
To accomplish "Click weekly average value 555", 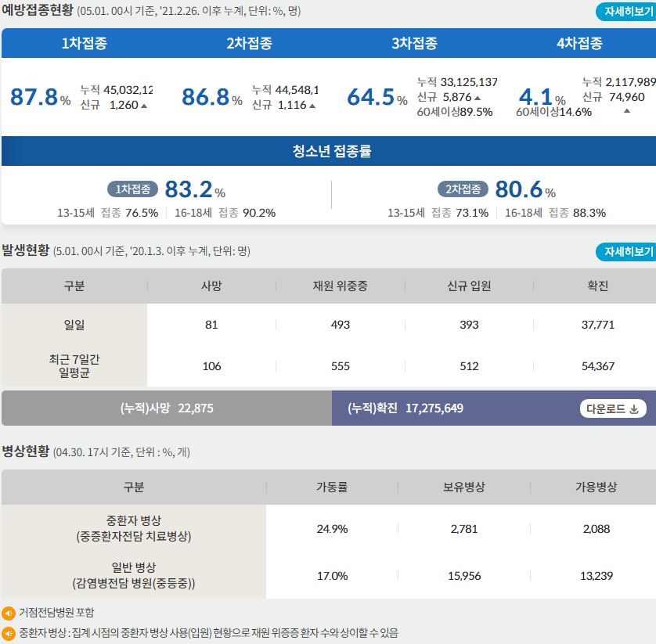I will pyautogui.click(x=340, y=366).
